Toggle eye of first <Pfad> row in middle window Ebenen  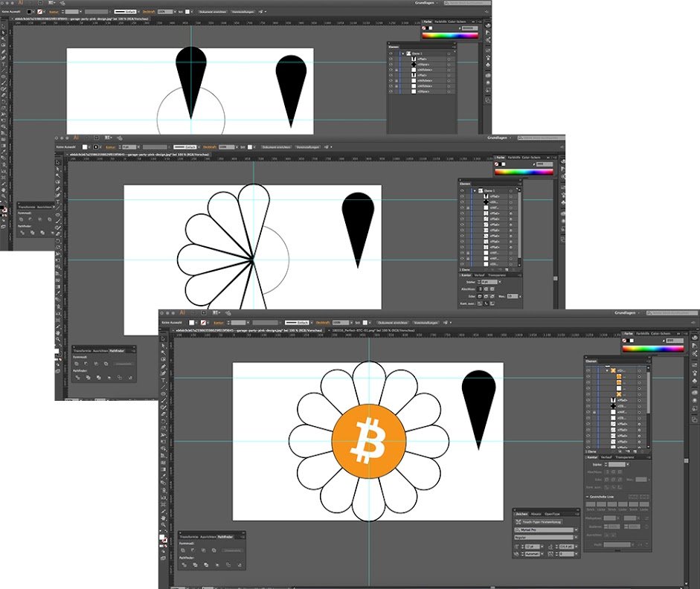pyautogui.click(x=462, y=196)
